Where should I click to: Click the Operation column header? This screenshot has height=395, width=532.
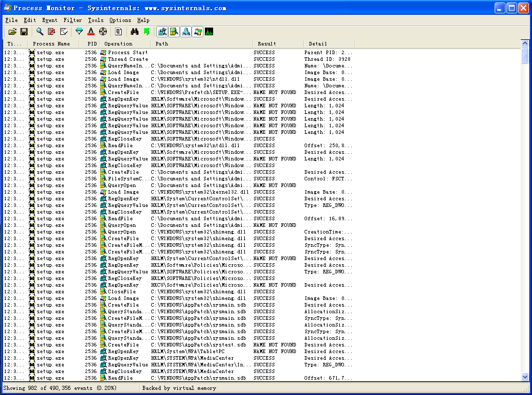click(x=125, y=44)
